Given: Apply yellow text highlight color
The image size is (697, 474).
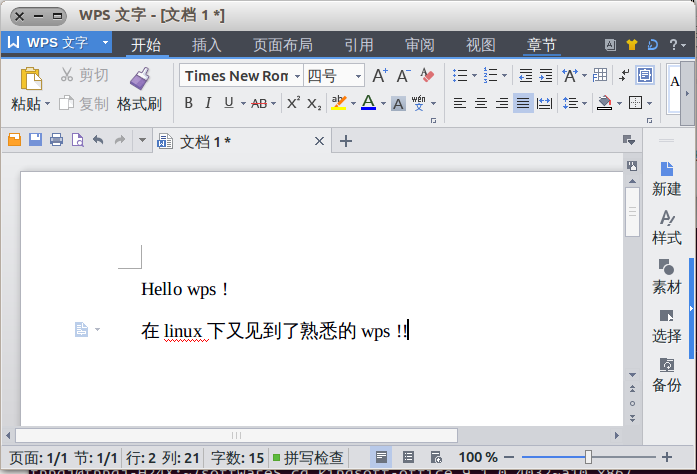Looking at the screenshot, I should point(339,103).
